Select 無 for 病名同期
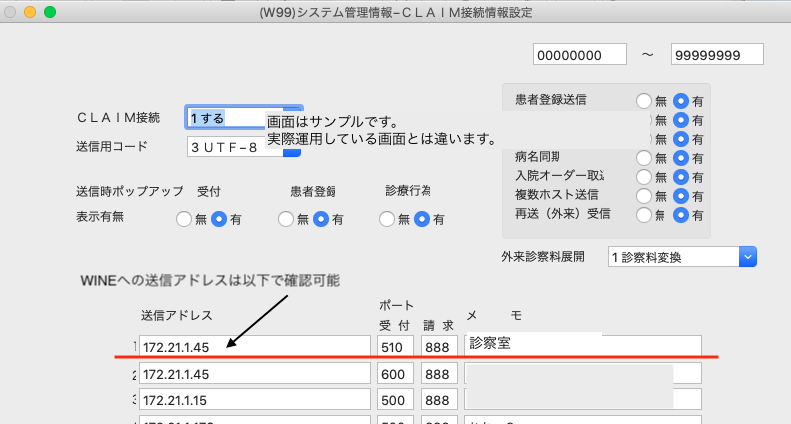Viewport: 791px width, 424px height. point(643,158)
